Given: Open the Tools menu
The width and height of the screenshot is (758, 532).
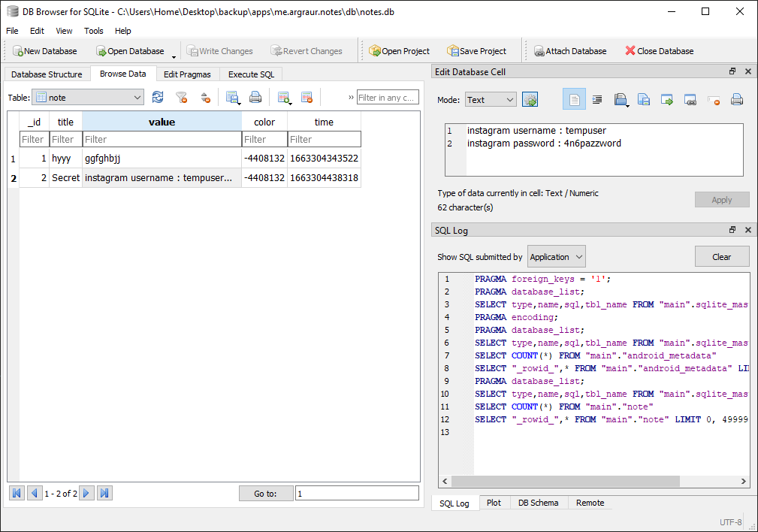Looking at the screenshot, I should click(94, 31).
